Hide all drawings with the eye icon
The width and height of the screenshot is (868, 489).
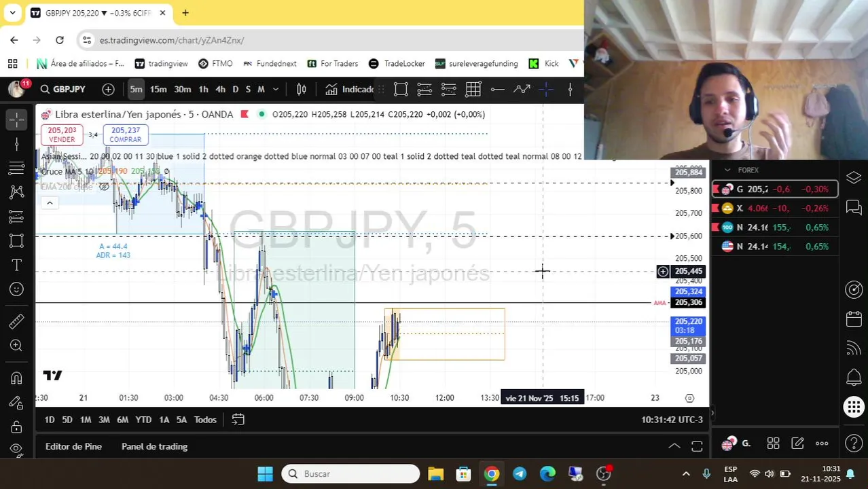coord(16,449)
